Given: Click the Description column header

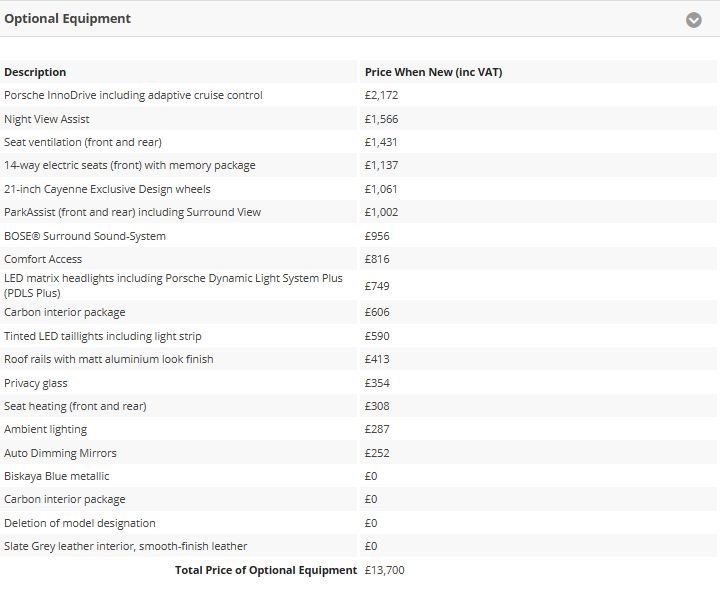Looking at the screenshot, I should [35, 72].
